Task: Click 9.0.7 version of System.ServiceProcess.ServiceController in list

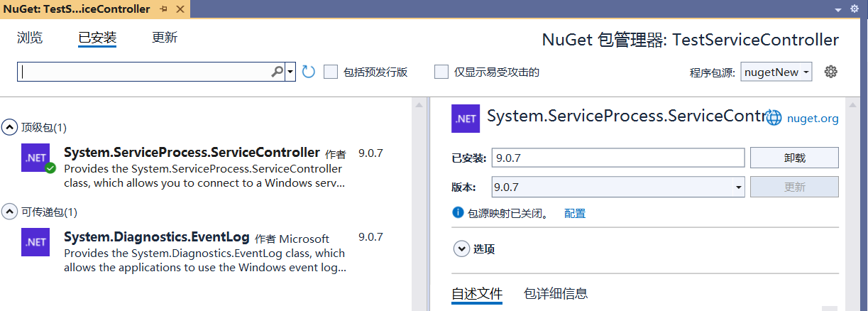Action: (x=370, y=153)
